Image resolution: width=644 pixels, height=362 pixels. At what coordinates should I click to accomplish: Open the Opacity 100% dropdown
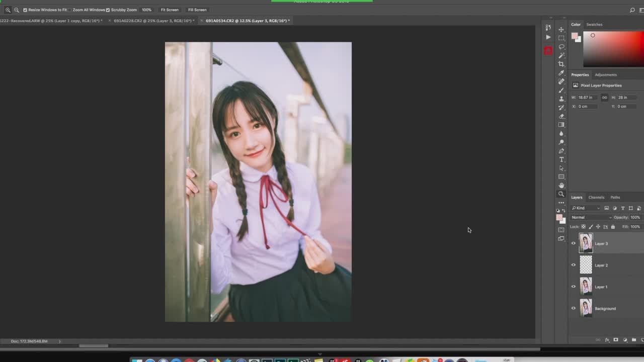(635, 217)
